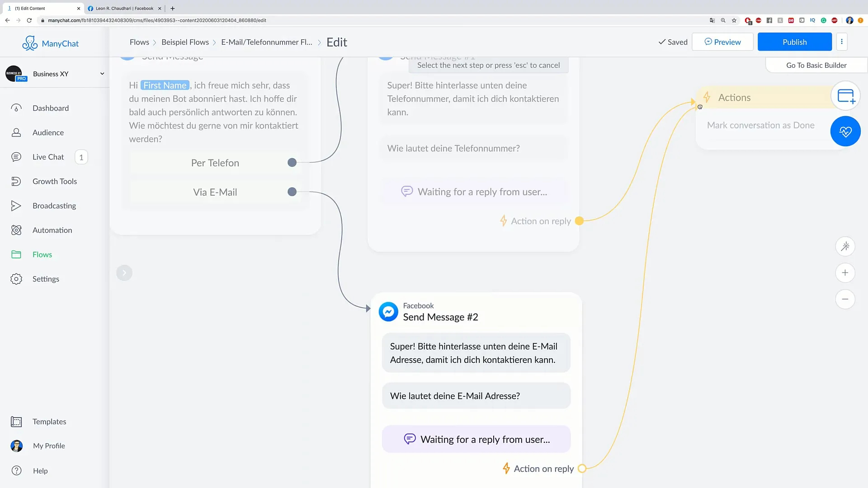Select the Audience sidebar icon
The width and height of the screenshot is (868, 488).
point(16,131)
